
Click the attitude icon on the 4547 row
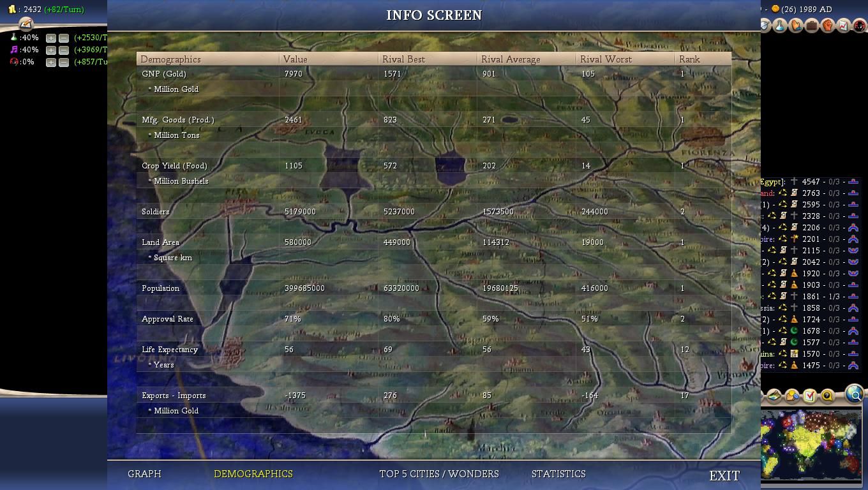click(853, 182)
